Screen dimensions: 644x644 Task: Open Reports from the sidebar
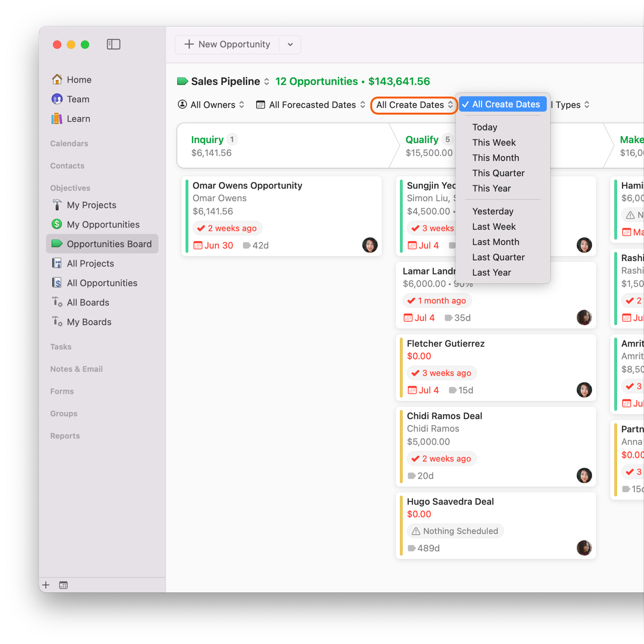pyautogui.click(x=65, y=436)
